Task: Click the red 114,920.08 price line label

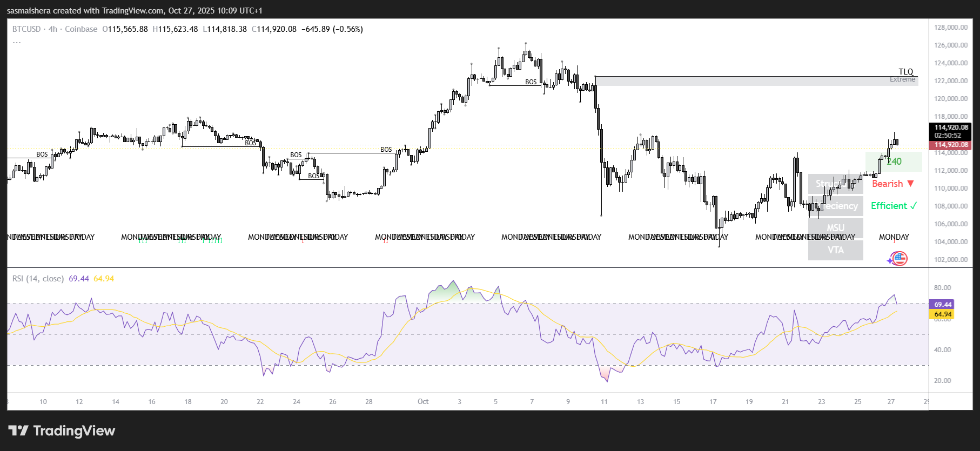Action: click(x=950, y=145)
